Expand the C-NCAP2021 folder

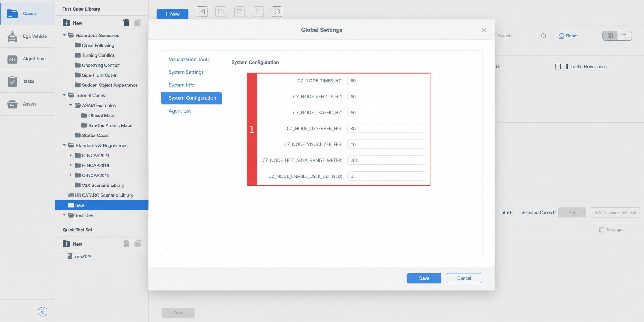click(71, 155)
